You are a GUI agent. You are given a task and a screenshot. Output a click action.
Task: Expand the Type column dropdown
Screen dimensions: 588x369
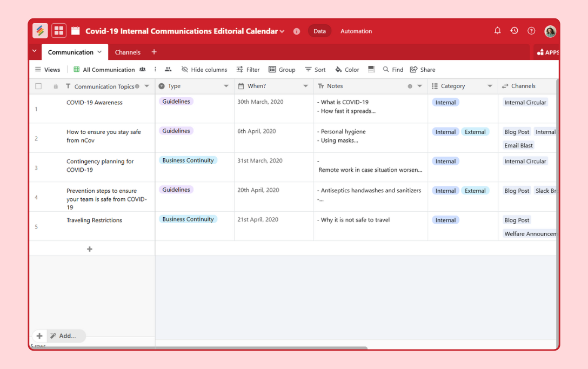[x=226, y=86]
